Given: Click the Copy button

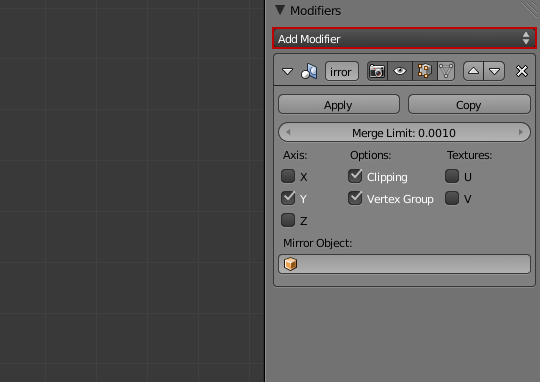Looking at the screenshot, I should (x=469, y=104).
